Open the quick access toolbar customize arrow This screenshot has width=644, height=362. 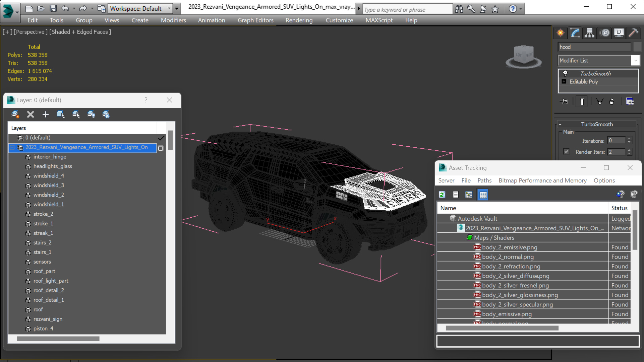(177, 8)
